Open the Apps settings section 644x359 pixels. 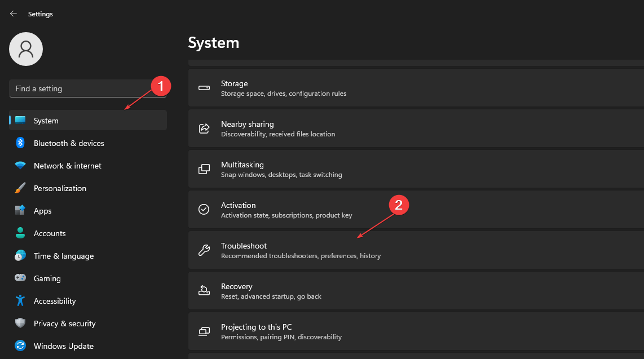pyautogui.click(x=43, y=211)
